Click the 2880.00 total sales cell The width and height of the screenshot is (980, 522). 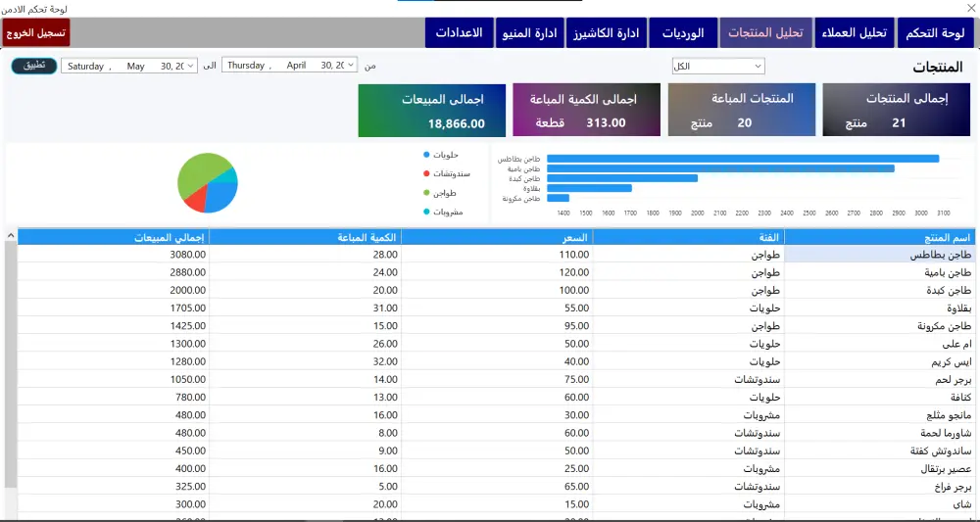pyautogui.click(x=113, y=272)
